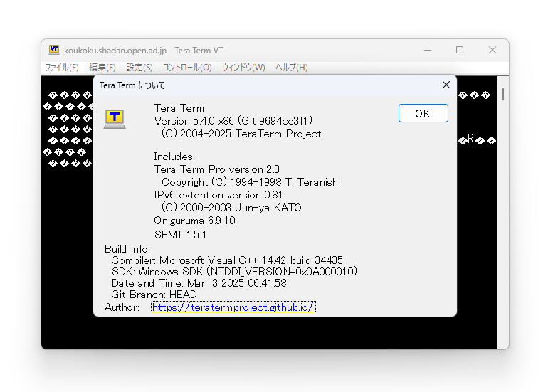Click the Tera Term Pro version 2.3 text

[217, 169]
